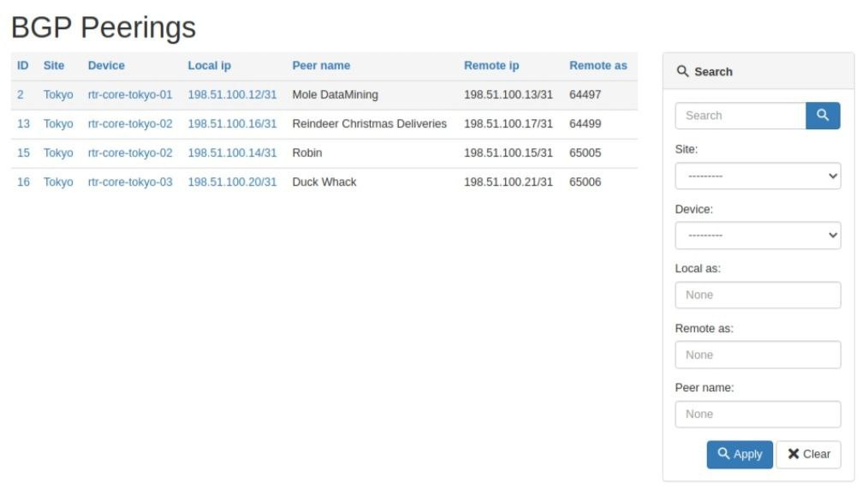Screen dimensions: 868x489
Task: Sort table by Peer name column
Action: point(321,65)
